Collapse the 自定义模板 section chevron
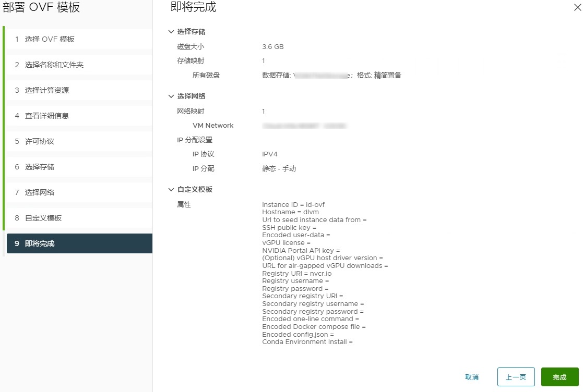This screenshot has width=583, height=392. coord(171,190)
